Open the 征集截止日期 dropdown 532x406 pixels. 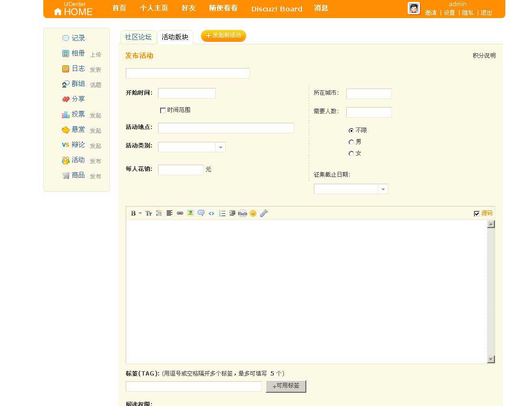(x=382, y=189)
